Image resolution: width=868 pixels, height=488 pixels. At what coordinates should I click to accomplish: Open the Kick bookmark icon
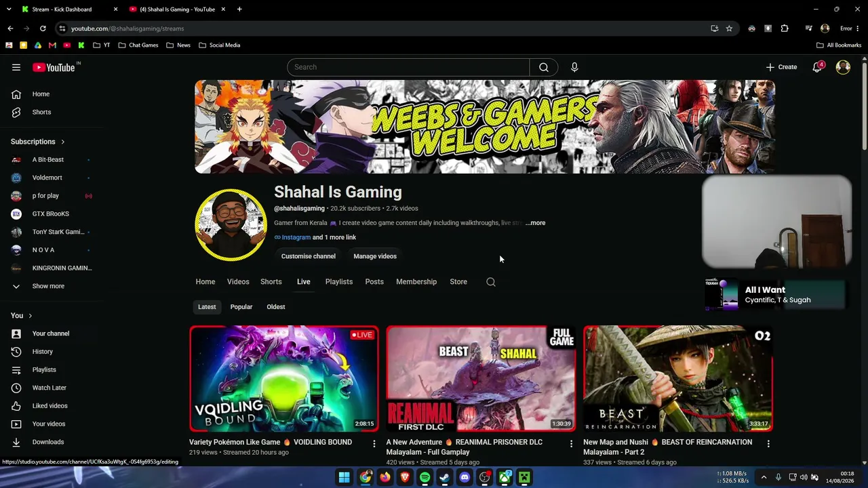click(81, 45)
